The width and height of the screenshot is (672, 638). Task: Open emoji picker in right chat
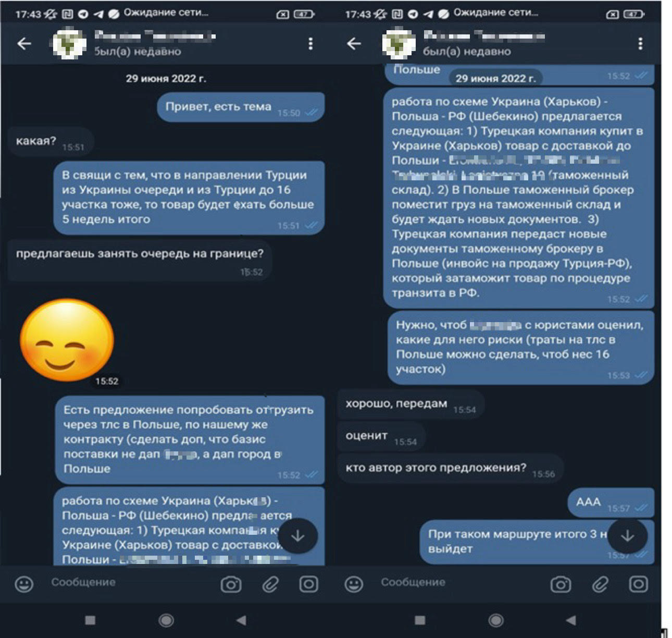point(354,584)
